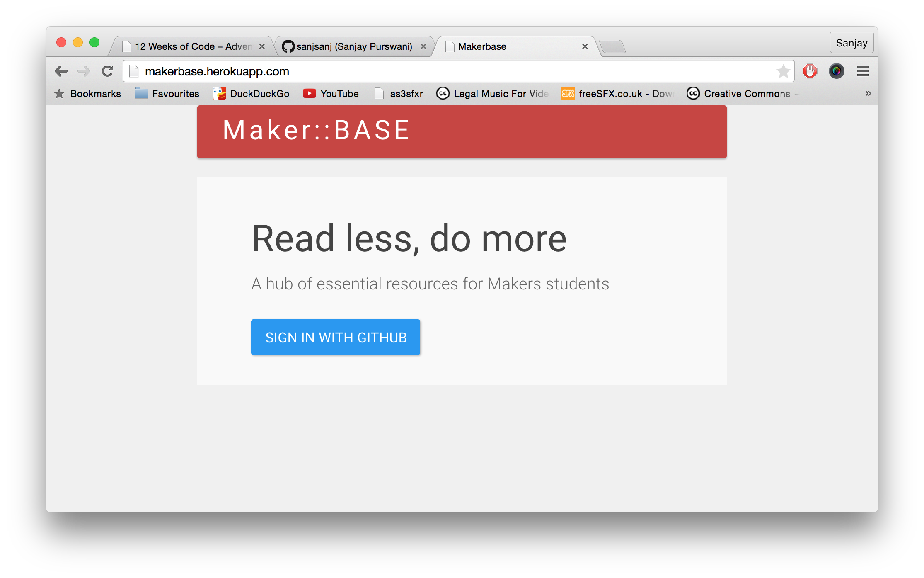Click the address bar URL field
Viewport: 924px width, 578px height.
[x=456, y=71]
